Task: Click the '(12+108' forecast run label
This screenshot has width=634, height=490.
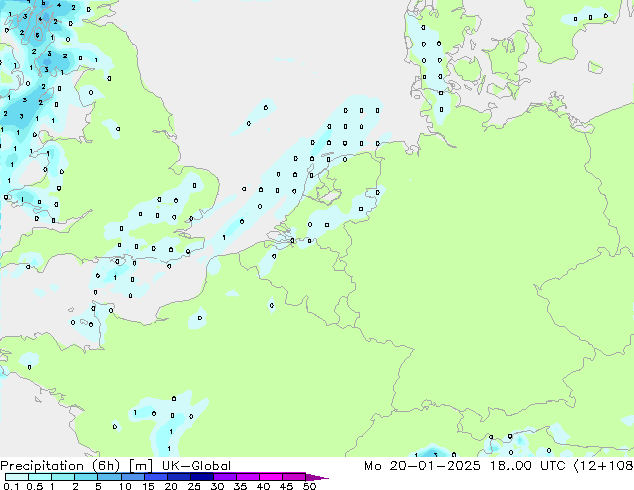Action: coord(604,466)
